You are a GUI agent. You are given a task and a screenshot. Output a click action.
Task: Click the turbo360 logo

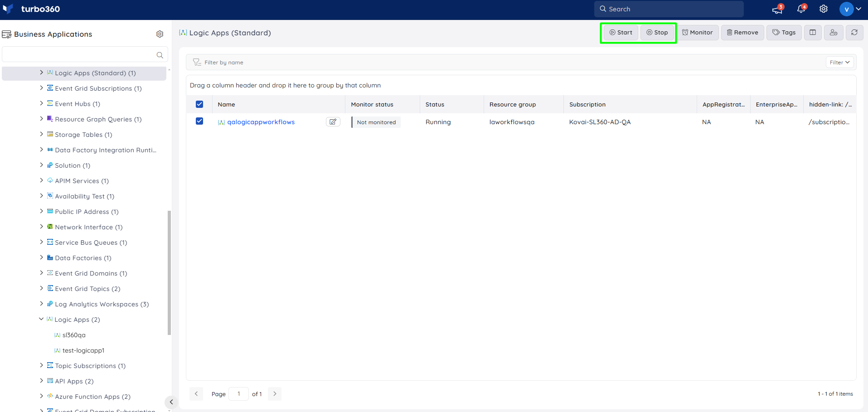31,9
